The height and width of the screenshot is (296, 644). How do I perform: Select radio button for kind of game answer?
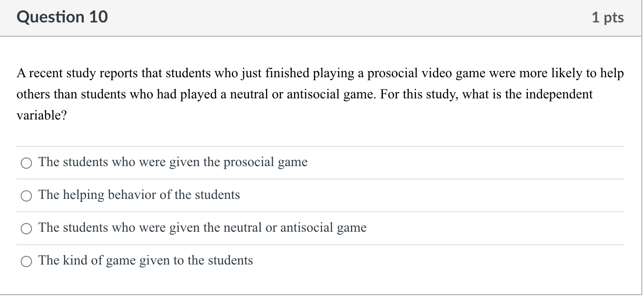click(26, 261)
